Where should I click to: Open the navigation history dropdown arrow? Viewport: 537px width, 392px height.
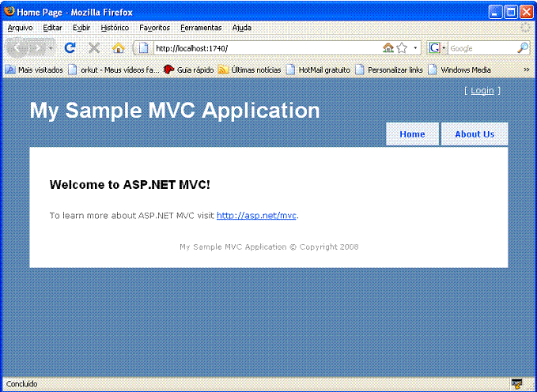point(51,48)
